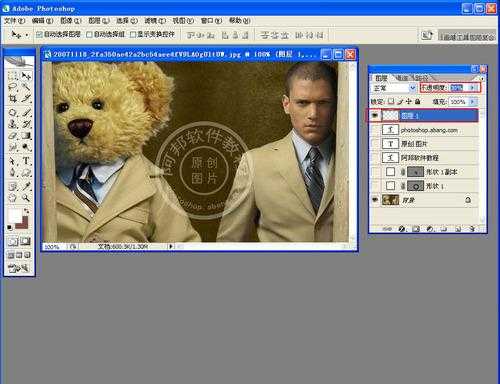
Task: Select the Lasso tool
Action: [13, 87]
